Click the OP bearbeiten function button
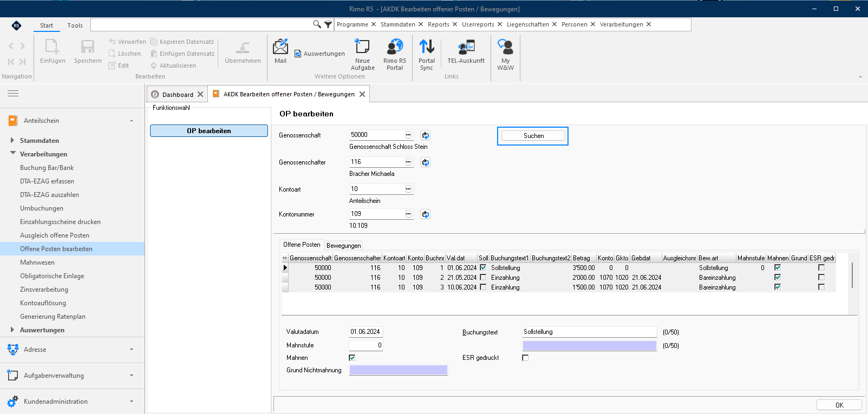 click(209, 131)
